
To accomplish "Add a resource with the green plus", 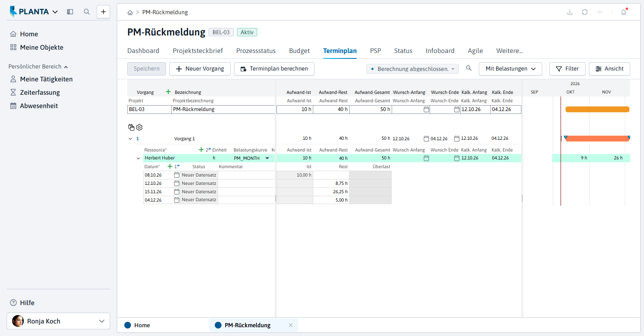I will (x=201, y=149).
